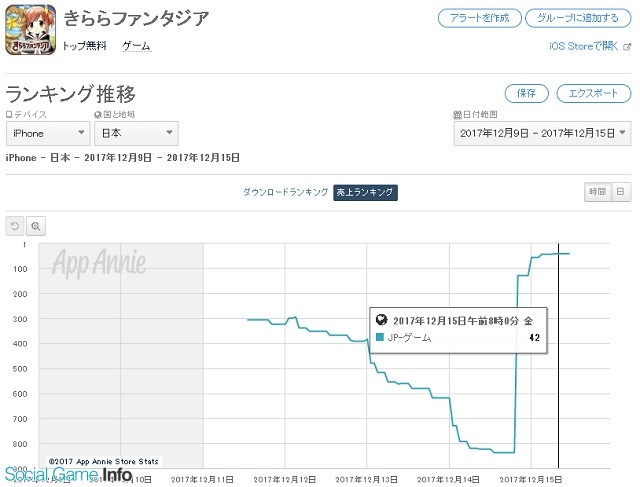Screen dimensions: 640x487
Task: Click the calendar icon beside 日付範囲
Action: pos(458,115)
